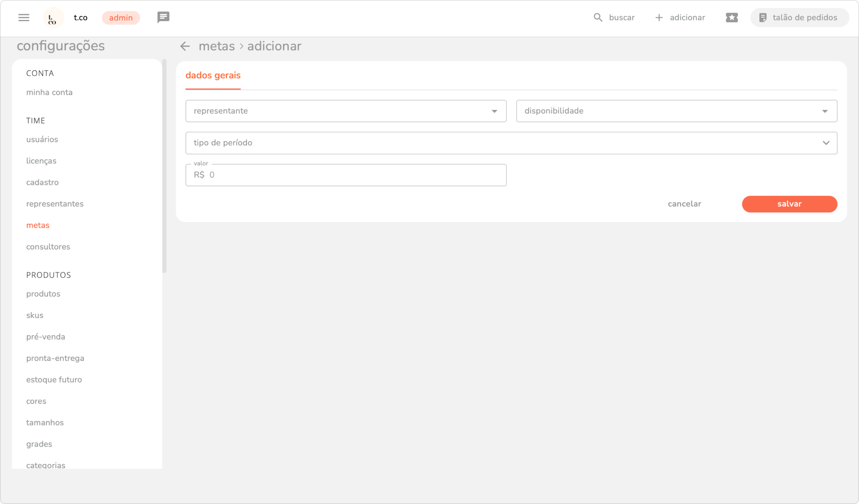Open the hamburger menu icon
Image resolution: width=859 pixels, height=504 pixels.
point(24,17)
